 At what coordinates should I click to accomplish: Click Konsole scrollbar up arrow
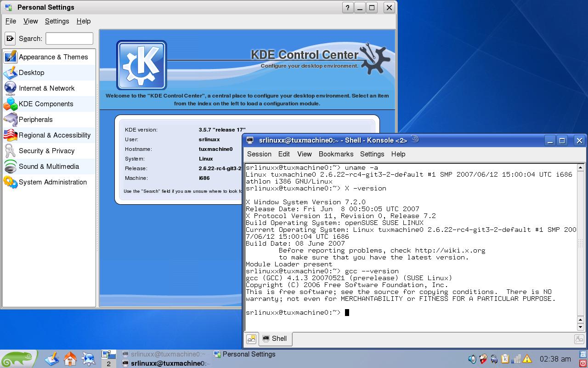click(x=580, y=167)
